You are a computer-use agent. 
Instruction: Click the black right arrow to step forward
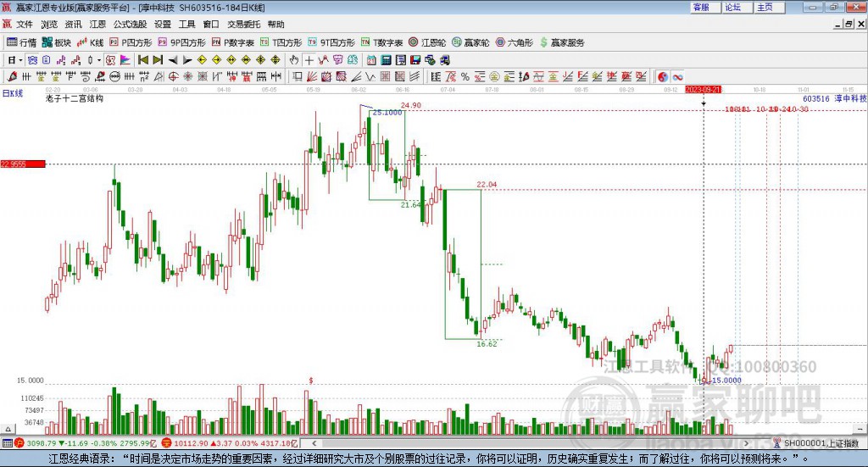187,60
